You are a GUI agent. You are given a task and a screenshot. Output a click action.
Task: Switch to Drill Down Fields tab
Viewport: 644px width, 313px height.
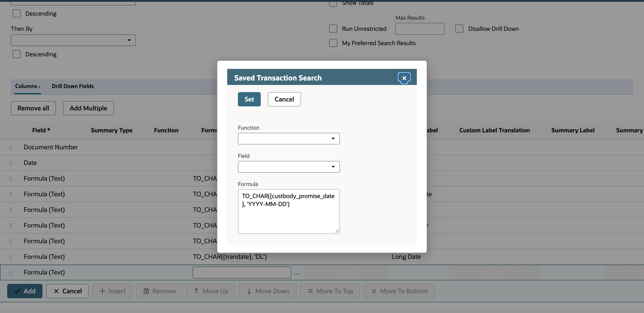72,86
